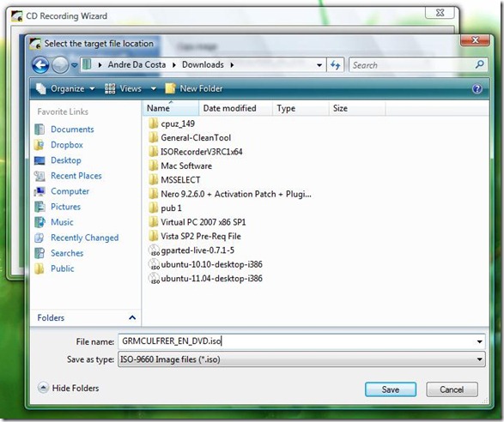Click the CD Recording Wizard title icon
The image size is (504, 422).
click(16, 15)
